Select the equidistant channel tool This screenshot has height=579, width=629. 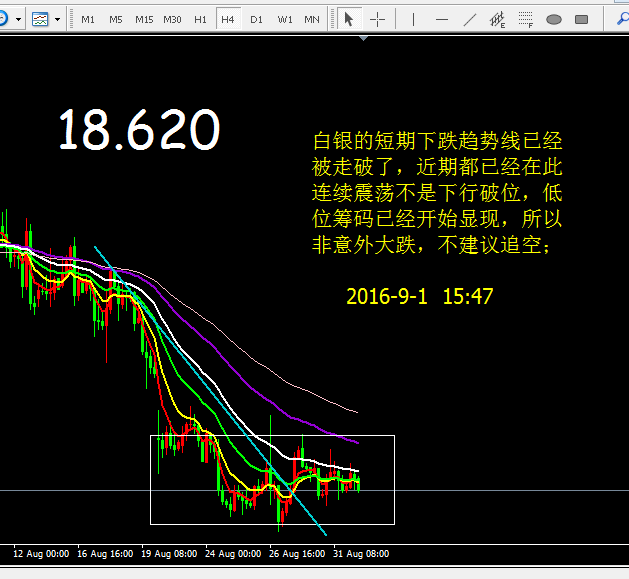(x=497, y=19)
